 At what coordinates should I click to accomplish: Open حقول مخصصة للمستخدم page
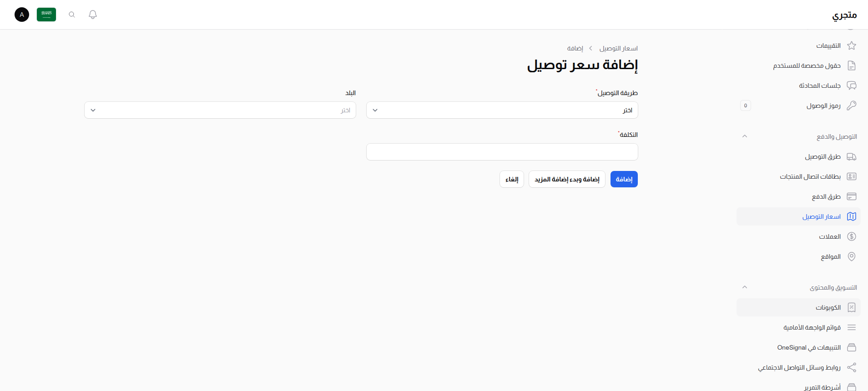pyautogui.click(x=798, y=65)
